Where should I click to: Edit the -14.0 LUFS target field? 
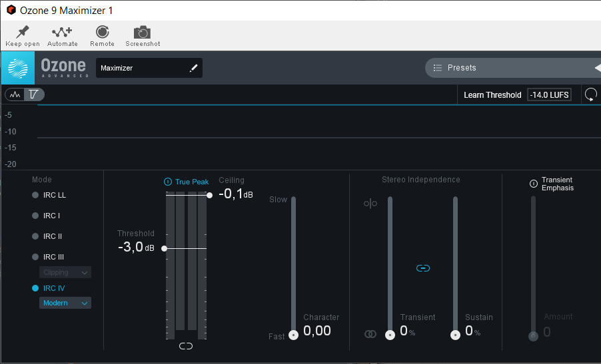(x=549, y=95)
